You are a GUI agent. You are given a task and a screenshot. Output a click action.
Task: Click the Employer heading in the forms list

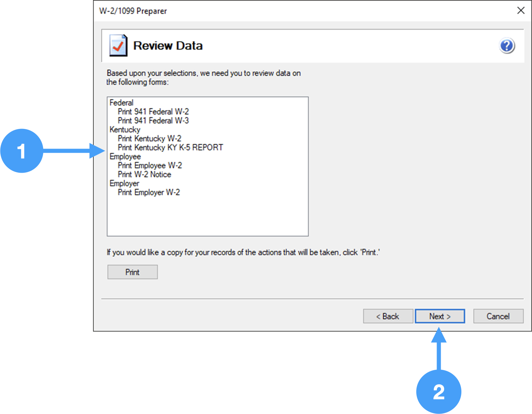pyautogui.click(x=124, y=183)
